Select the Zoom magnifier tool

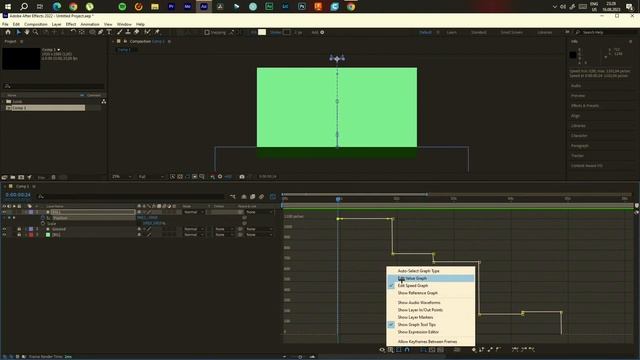point(36,32)
